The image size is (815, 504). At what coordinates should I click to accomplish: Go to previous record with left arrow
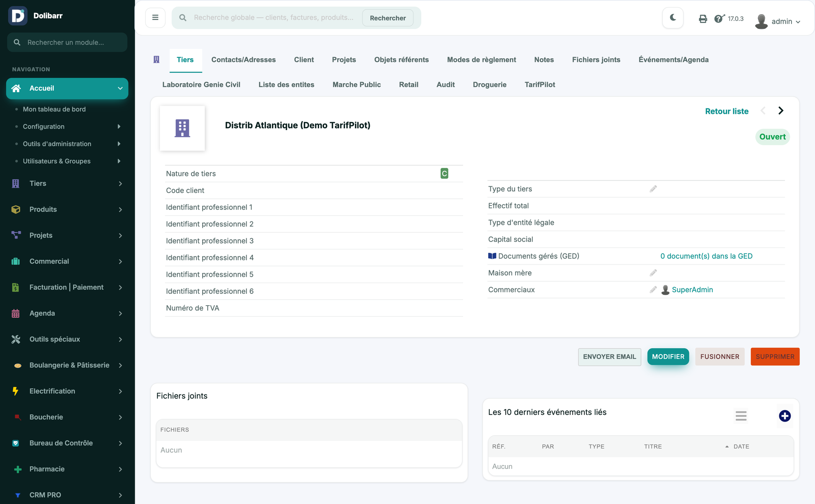(763, 111)
